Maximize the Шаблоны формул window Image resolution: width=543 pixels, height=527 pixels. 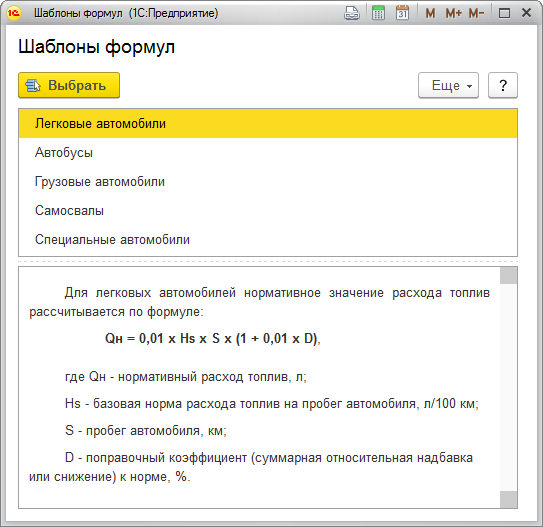(504, 14)
